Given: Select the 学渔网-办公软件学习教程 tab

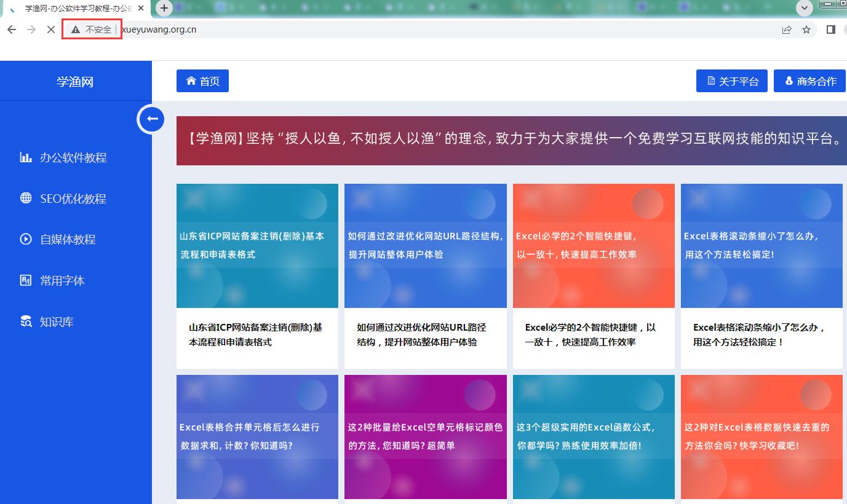Looking at the screenshot, I should tap(76, 9).
